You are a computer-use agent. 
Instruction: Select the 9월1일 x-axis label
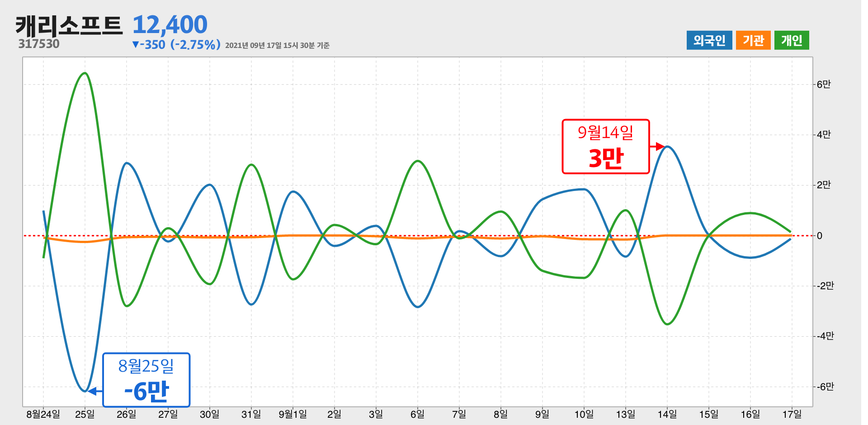tap(293, 414)
